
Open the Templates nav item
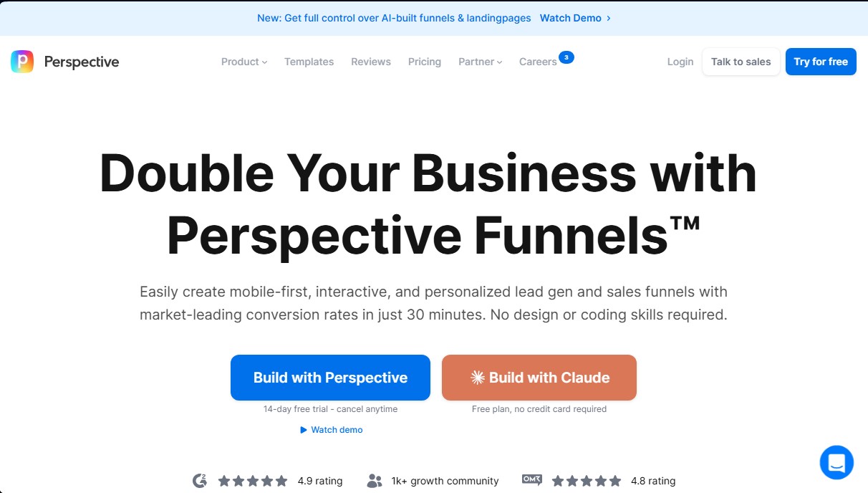[x=309, y=62]
